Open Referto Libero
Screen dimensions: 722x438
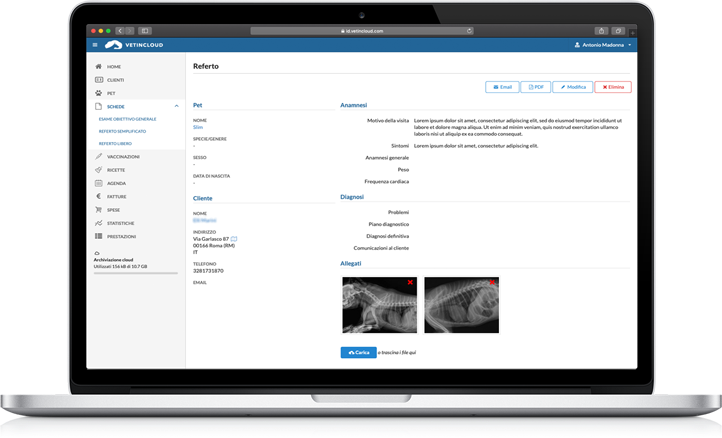pyautogui.click(x=115, y=144)
